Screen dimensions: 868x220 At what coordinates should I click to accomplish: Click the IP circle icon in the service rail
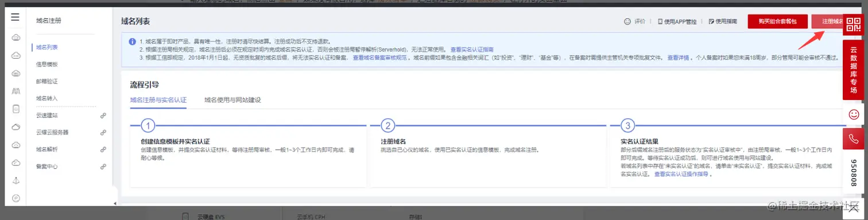click(16, 198)
